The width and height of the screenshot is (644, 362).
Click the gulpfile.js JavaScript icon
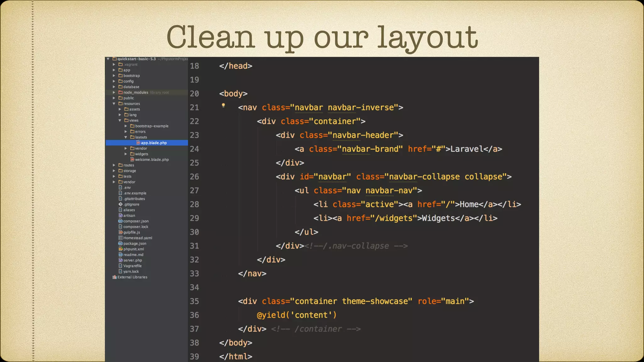120,232
